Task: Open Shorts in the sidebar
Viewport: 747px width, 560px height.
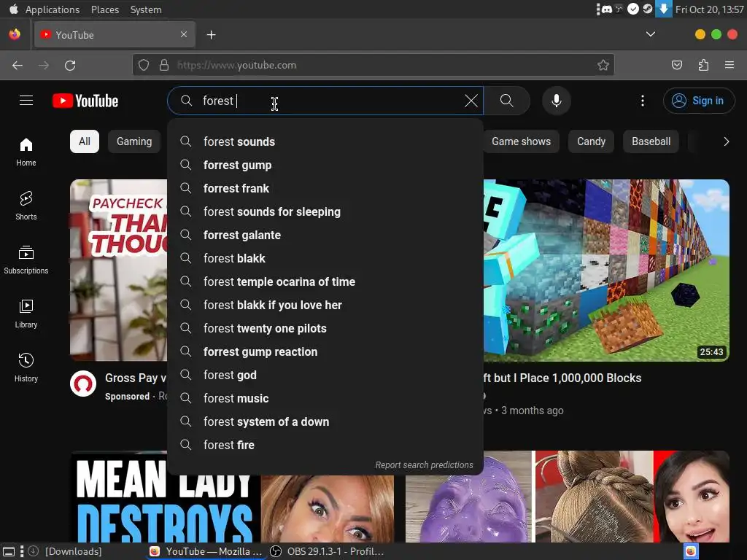Action: (x=26, y=206)
